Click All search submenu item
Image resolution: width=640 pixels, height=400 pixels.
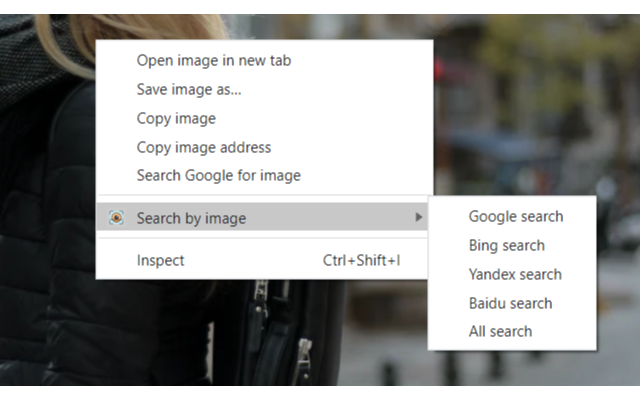[x=500, y=331]
